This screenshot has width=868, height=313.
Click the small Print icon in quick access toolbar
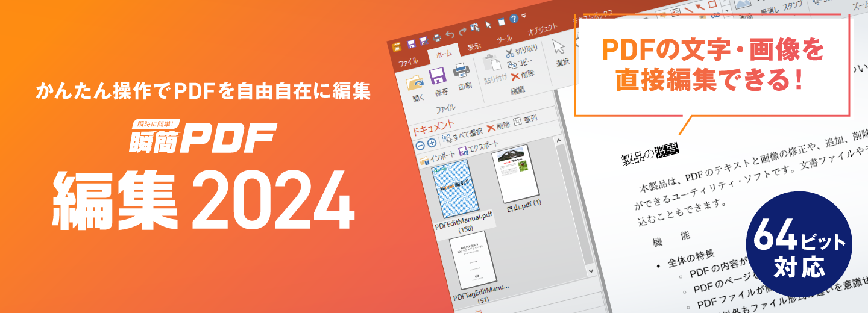(437, 38)
